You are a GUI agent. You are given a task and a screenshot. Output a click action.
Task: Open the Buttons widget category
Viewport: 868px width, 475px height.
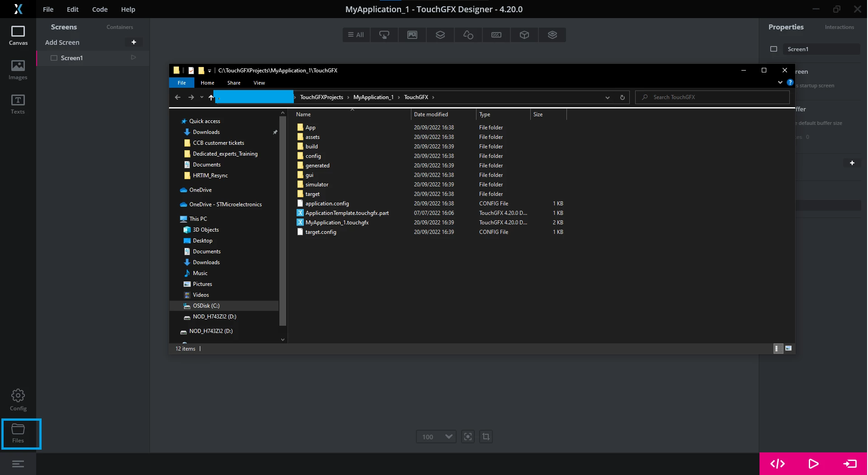384,35
